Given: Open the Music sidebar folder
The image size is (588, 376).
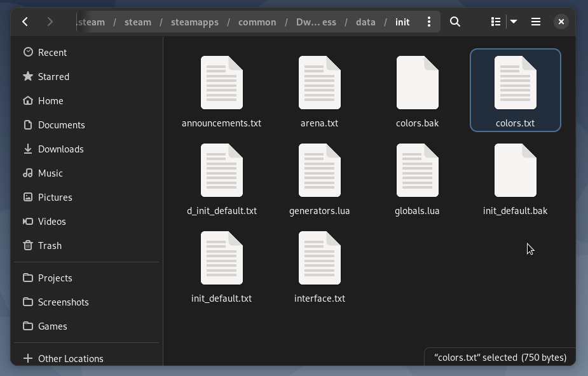Looking at the screenshot, I should (x=50, y=173).
